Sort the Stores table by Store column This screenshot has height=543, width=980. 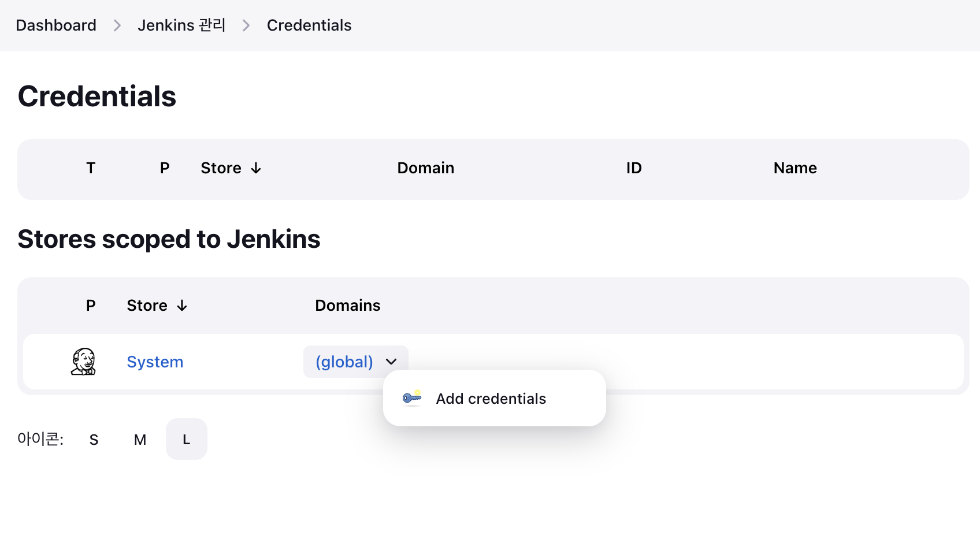coord(157,306)
